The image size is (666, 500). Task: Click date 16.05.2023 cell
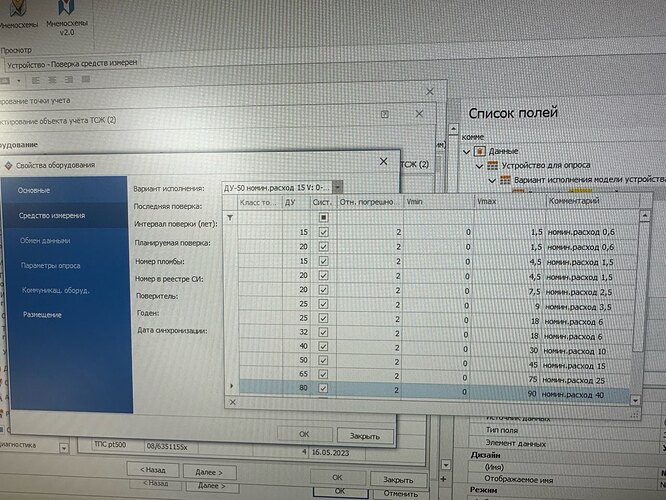(330, 452)
